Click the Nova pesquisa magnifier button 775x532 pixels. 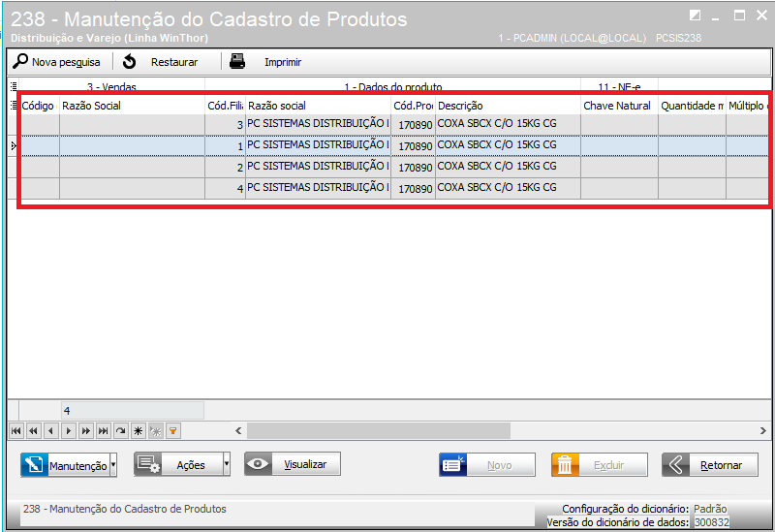56,62
